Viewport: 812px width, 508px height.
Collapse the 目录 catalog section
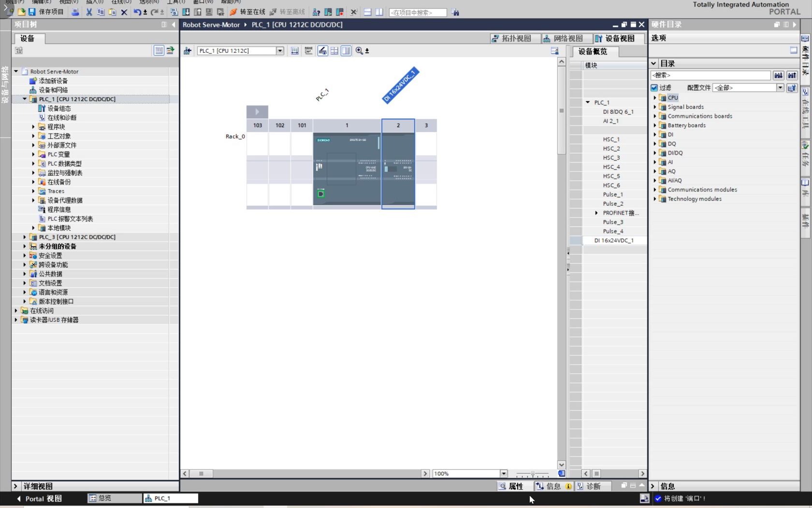pyautogui.click(x=654, y=63)
